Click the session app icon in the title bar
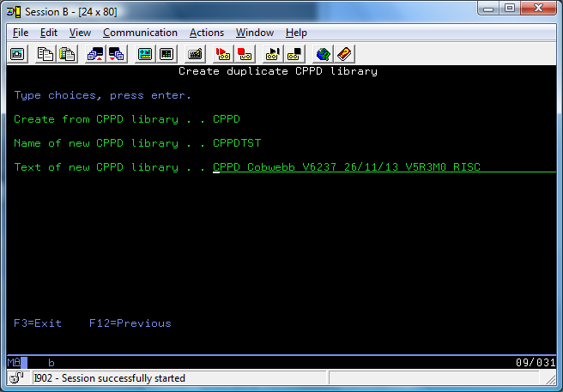563x392 pixels. pos(14,12)
